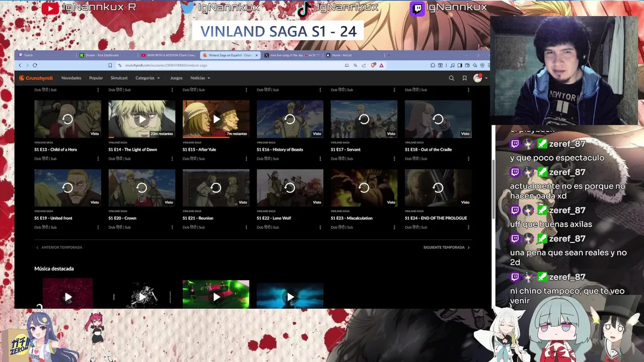Go to ANTERIOR TEMPORADA
Image resolution: width=644 pixels, height=362 pixels.
[x=59, y=247]
